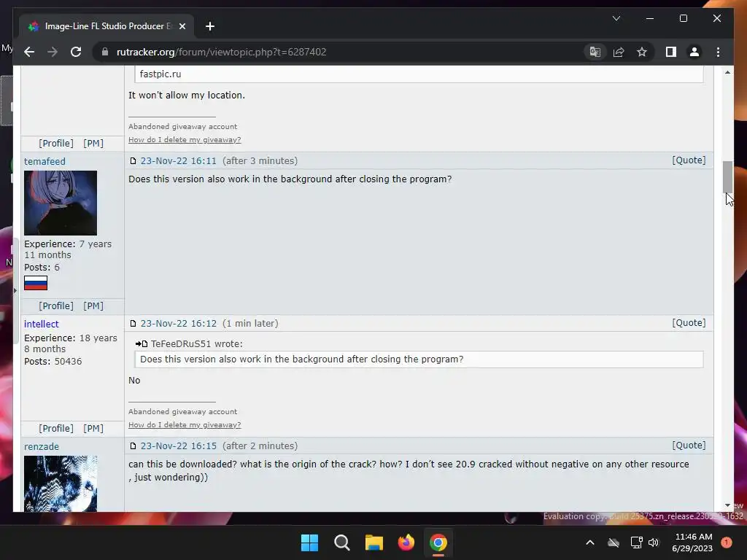
Task: Click 'How do I delete my giveaway?' under 'No'
Action: point(185,425)
